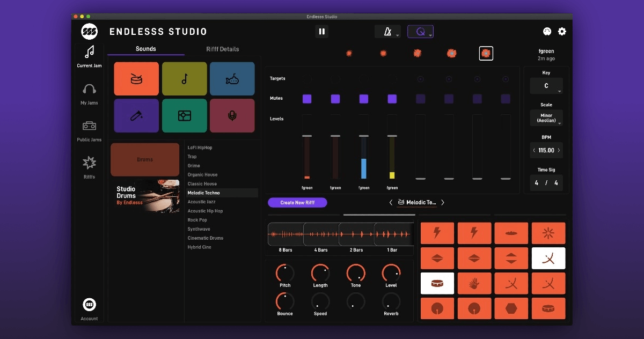
Task: Open the Rifffs section in the sidebar
Action: [89, 167]
